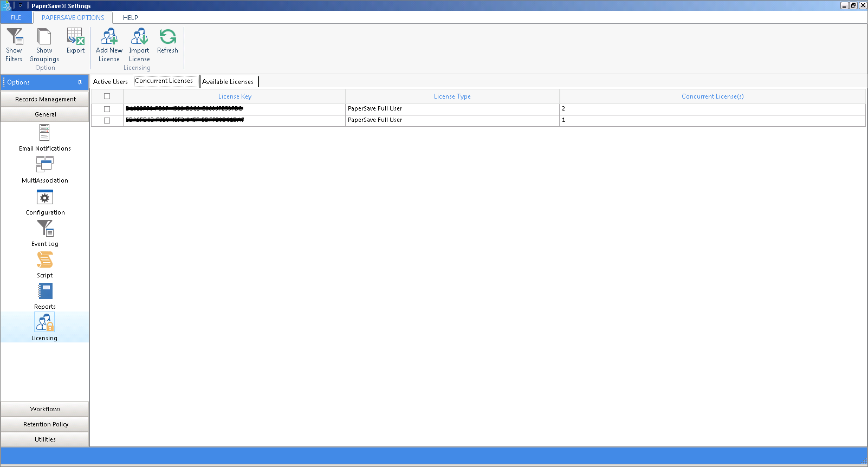Switch to the Available Licenses tab
This screenshot has height=467, width=868.
point(228,82)
